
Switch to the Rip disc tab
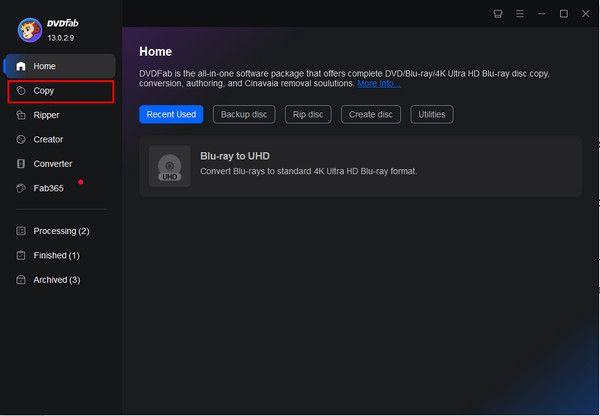(307, 114)
